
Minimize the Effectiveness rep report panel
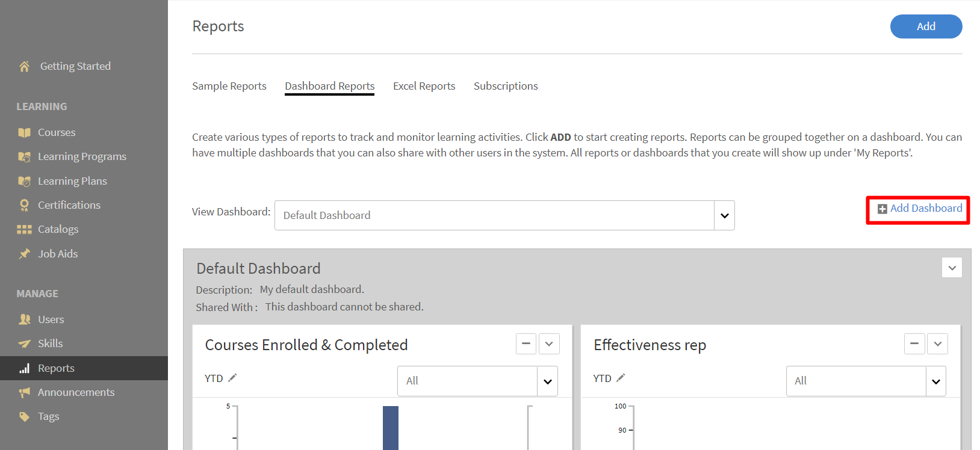[914, 344]
